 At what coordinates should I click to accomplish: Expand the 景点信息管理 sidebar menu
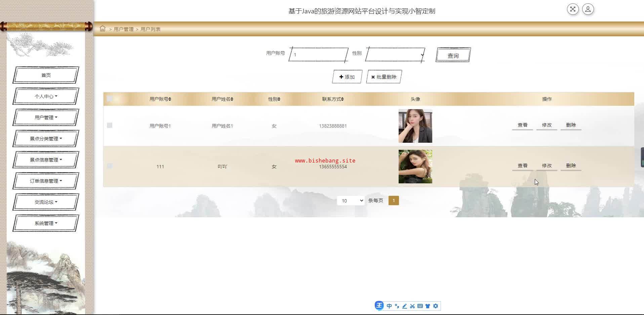(46, 160)
